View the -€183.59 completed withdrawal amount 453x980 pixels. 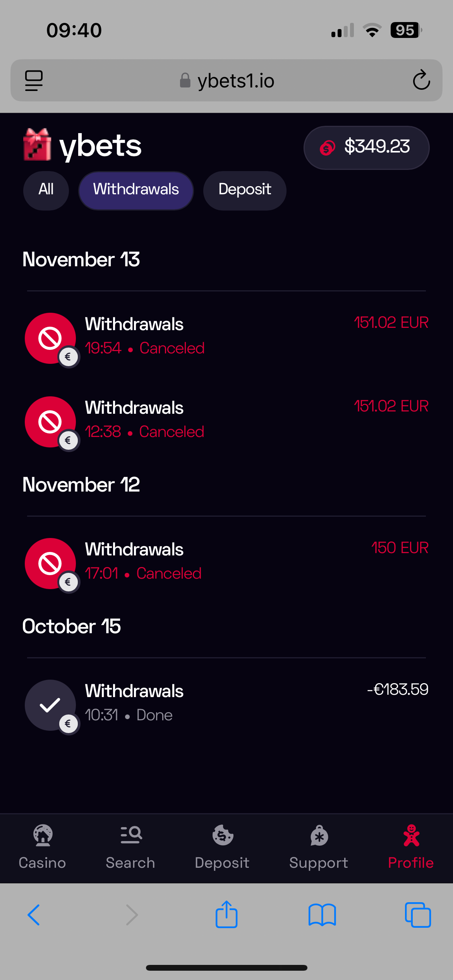point(398,689)
